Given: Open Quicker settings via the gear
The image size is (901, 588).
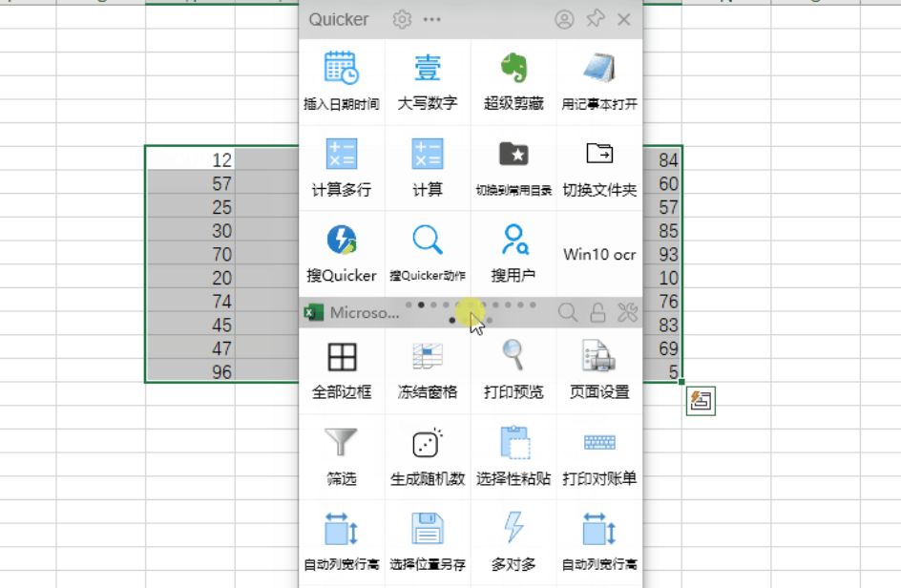Looking at the screenshot, I should [x=402, y=19].
